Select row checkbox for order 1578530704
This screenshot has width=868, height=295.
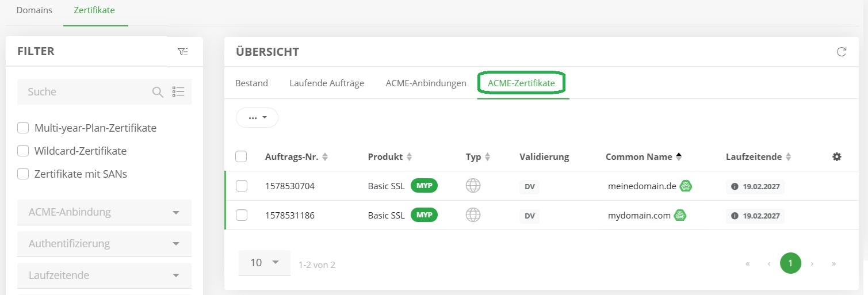(x=242, y=186)
